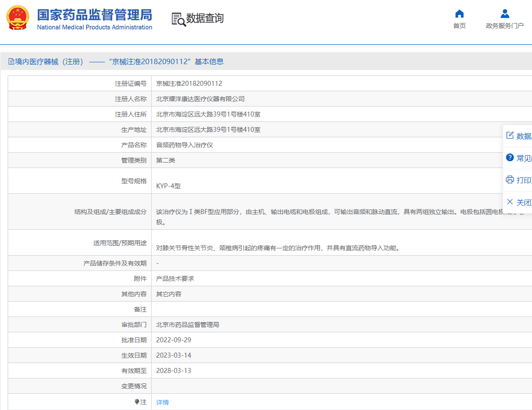Viewport: 532px width, 410px height.
Task: Select effective date 2023-03-14
Action: point(174,355)
